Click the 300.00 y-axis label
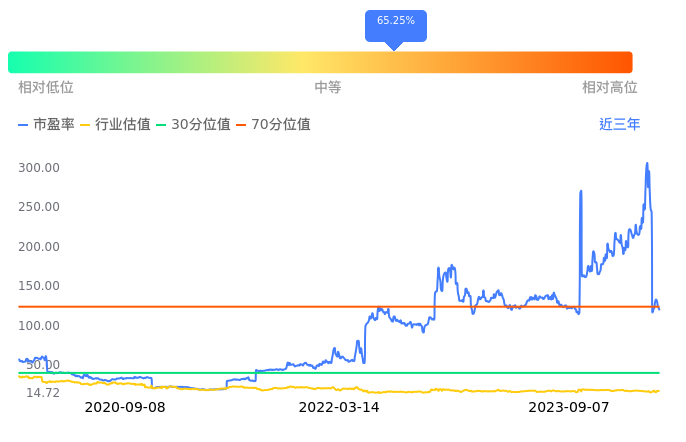 coord(39,168)
